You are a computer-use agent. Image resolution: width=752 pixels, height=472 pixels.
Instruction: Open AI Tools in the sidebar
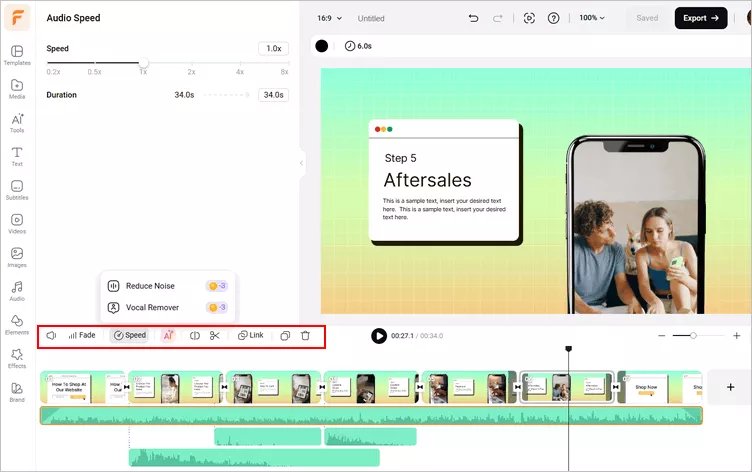click(x=17, y=123)
